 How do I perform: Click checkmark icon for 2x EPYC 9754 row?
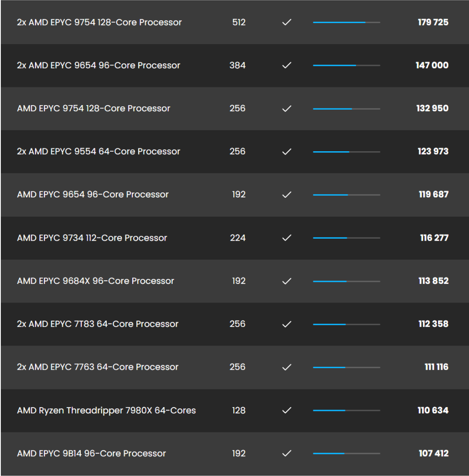tap(287, 22)
